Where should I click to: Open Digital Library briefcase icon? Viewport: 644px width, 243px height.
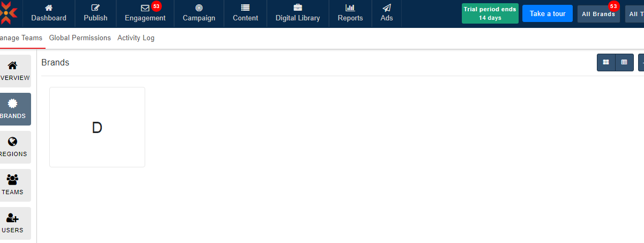pyautogui.click(x=297, y=8)
